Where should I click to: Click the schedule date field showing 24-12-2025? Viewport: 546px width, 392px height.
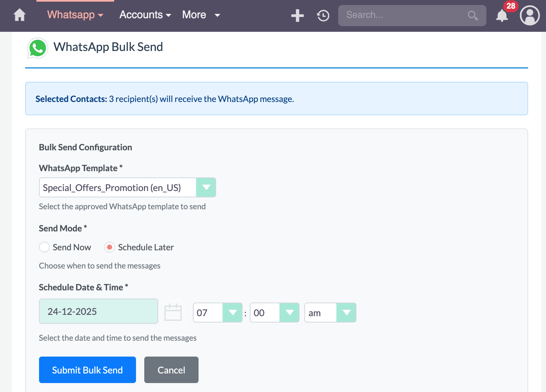coord(98,311)
